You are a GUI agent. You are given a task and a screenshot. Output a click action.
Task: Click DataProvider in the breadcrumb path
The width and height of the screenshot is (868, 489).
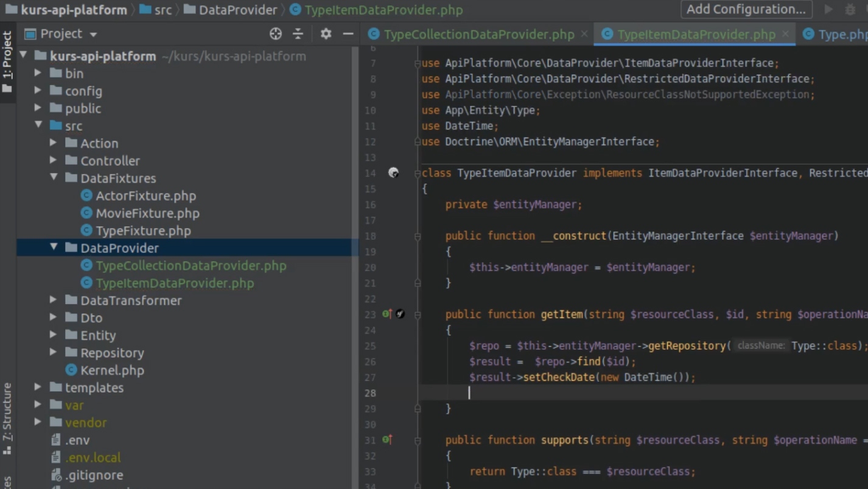tap(237, 10)
